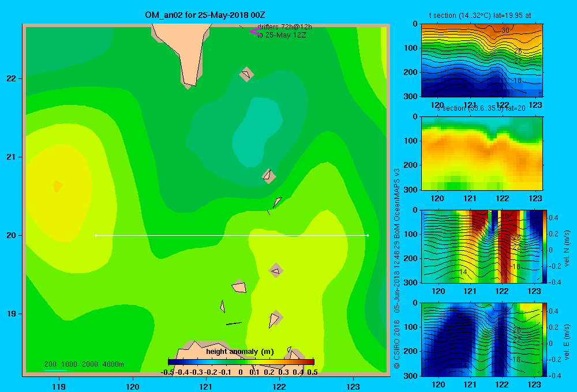Click the small orange high-anomaly patch near 119°E
The width and height of the screenshot is (577, 392).
click(58, 186)
